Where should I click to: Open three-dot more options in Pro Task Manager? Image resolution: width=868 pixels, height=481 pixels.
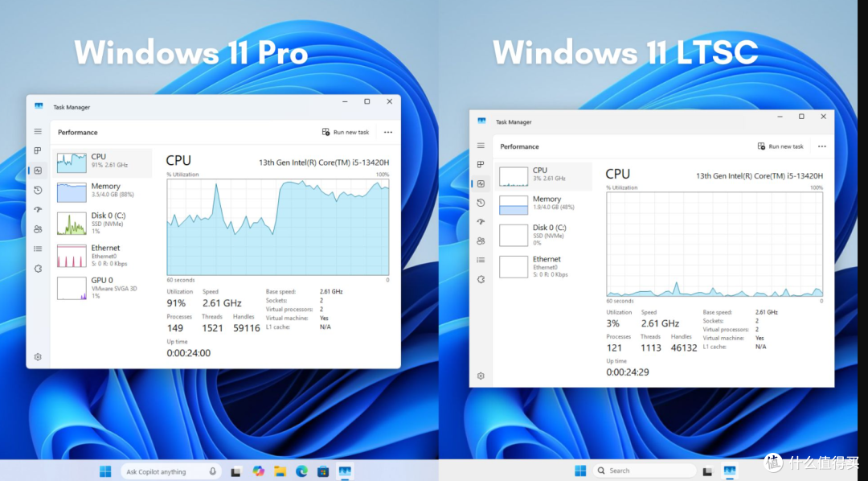tap(388, 132)
